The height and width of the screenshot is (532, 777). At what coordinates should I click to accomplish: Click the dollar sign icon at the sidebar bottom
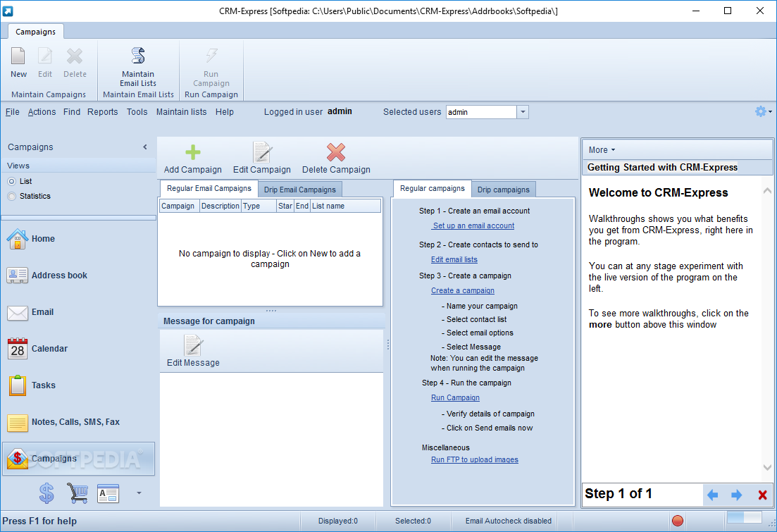pyautogui.click(x=46, y=493)
